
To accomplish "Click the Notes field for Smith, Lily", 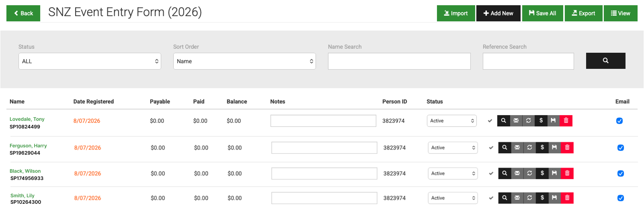I will (324, 198).
